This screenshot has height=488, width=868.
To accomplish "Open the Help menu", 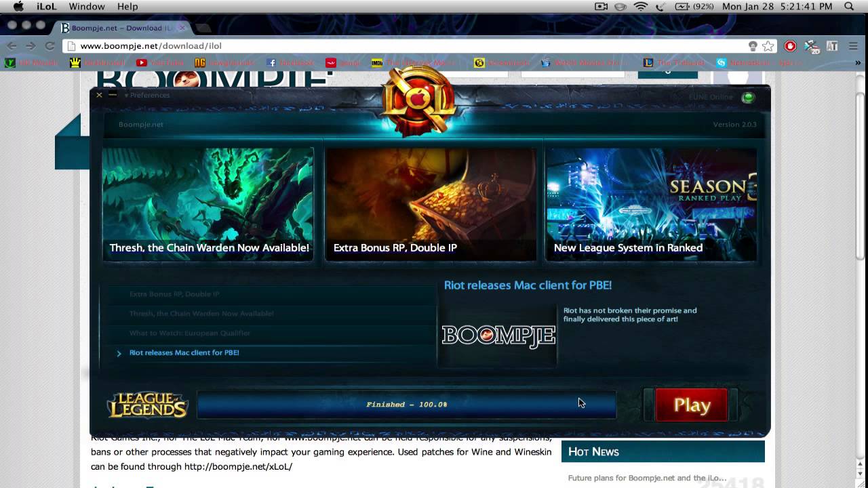I will (x=127, y=6).
